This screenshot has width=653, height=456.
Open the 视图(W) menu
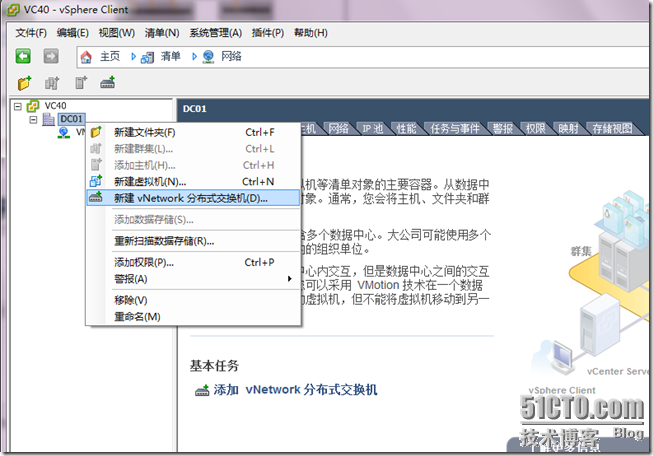click(117, 32)
